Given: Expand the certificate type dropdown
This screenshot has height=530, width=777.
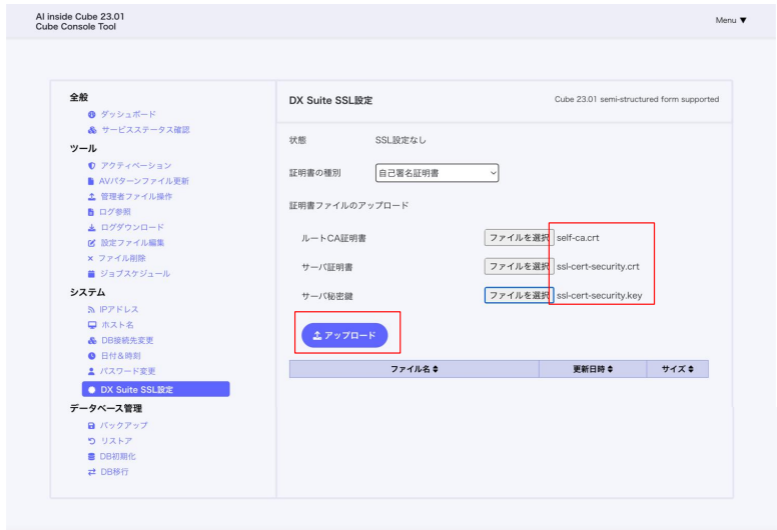Looking at the screenshot, I should [437, 173].
